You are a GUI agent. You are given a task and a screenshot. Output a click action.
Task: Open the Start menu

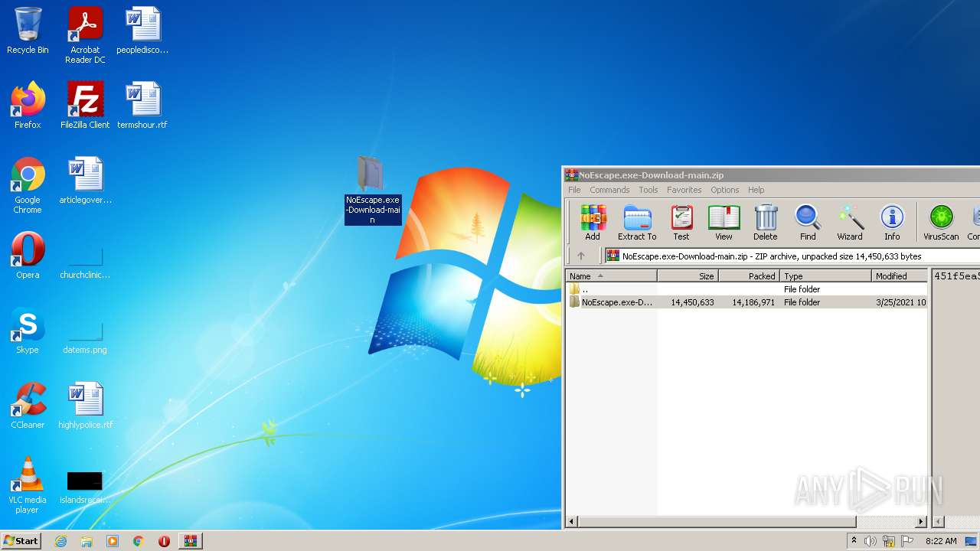tap(21, 540)
